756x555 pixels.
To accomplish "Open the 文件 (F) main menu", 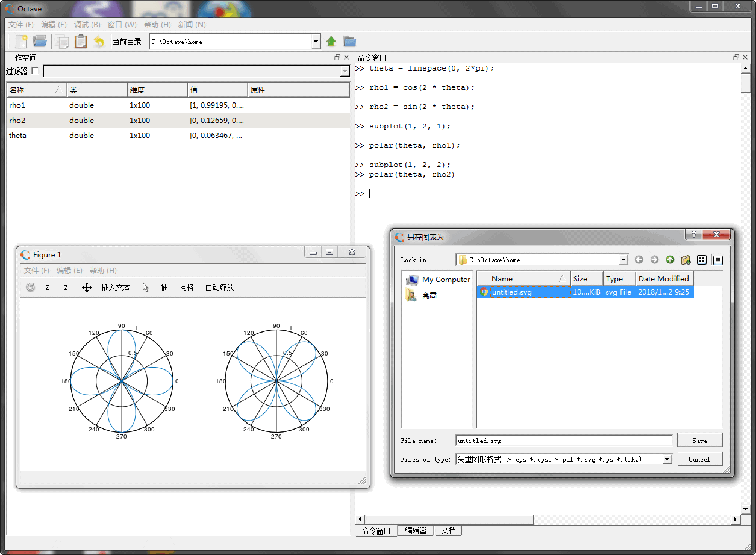I will click(x=20, y=25).
